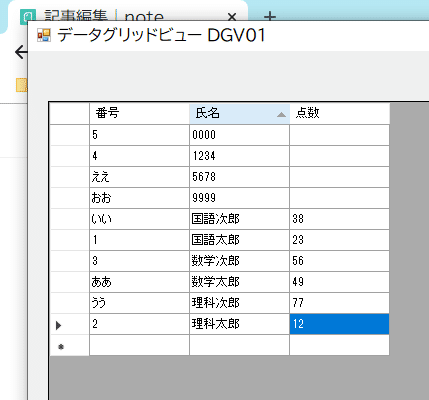Click empty score cell in 5678 row
The image size is (429, 400).
pyautogui.click(x=339, y=177)
